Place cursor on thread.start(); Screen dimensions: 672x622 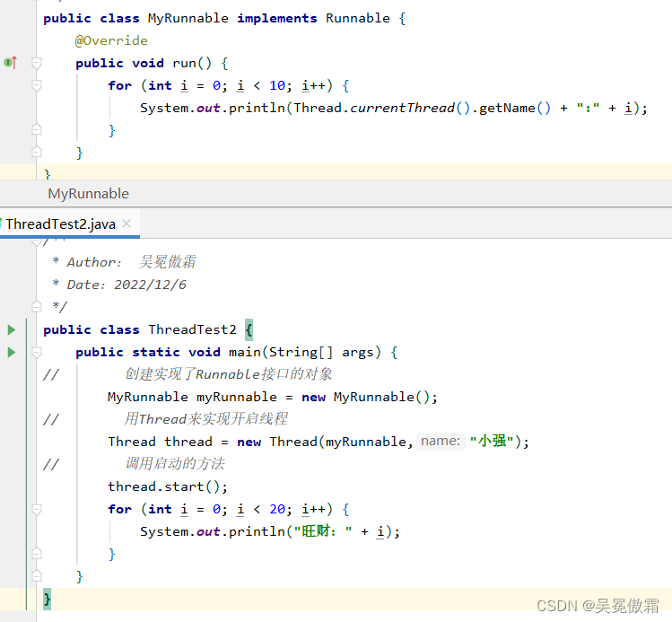[168, 486]
